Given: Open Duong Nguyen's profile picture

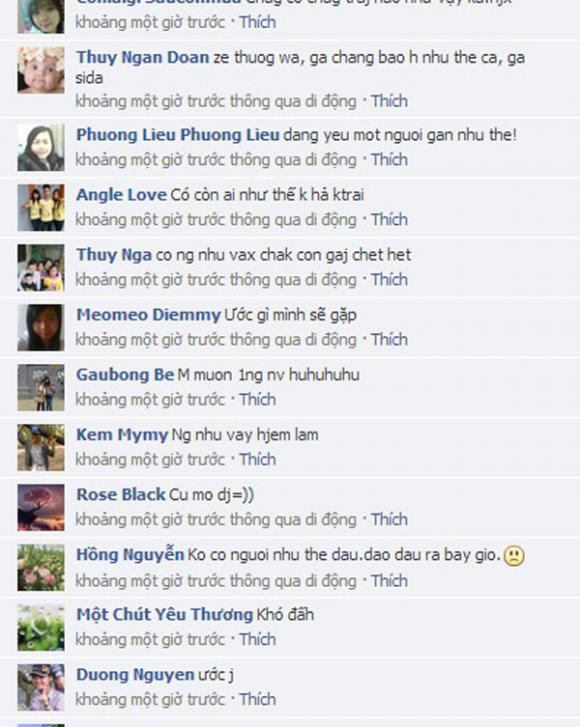Looking at the screenshot, I should [x=41, y=687].
